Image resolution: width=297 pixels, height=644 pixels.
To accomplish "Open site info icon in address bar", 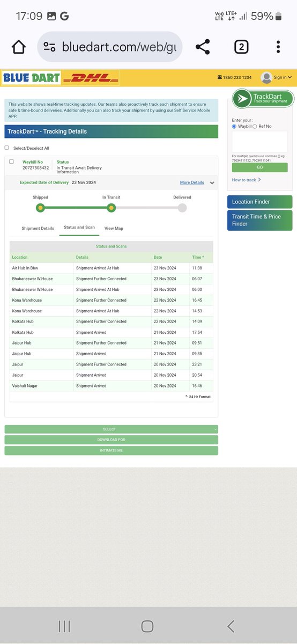I will pyautogui.click(x=49, y=47).
